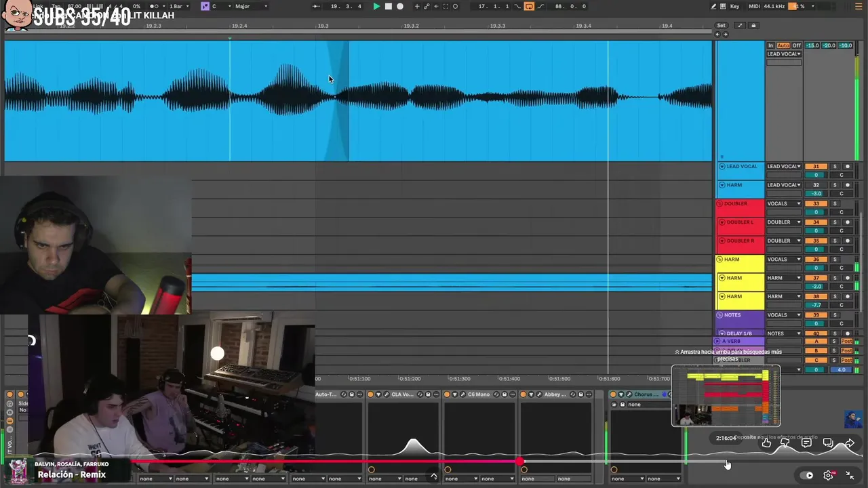Click the Set locator button
The image size is (868, 488).
722,26
